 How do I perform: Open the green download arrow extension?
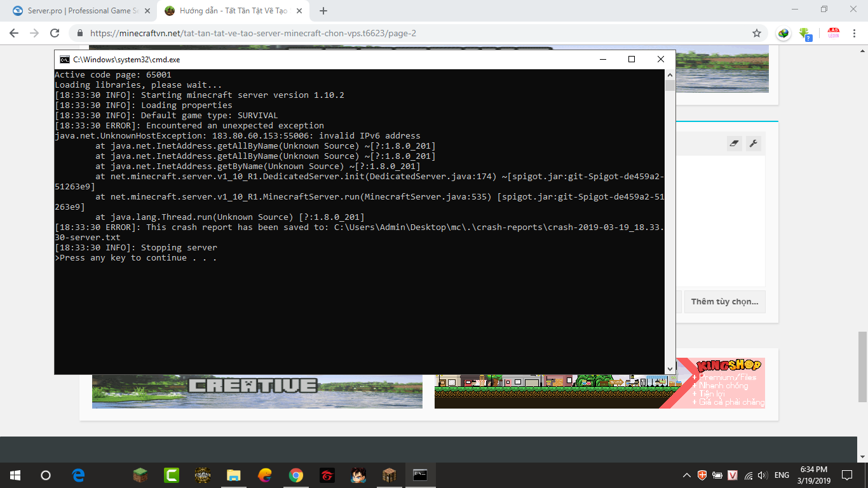point(805,34)
